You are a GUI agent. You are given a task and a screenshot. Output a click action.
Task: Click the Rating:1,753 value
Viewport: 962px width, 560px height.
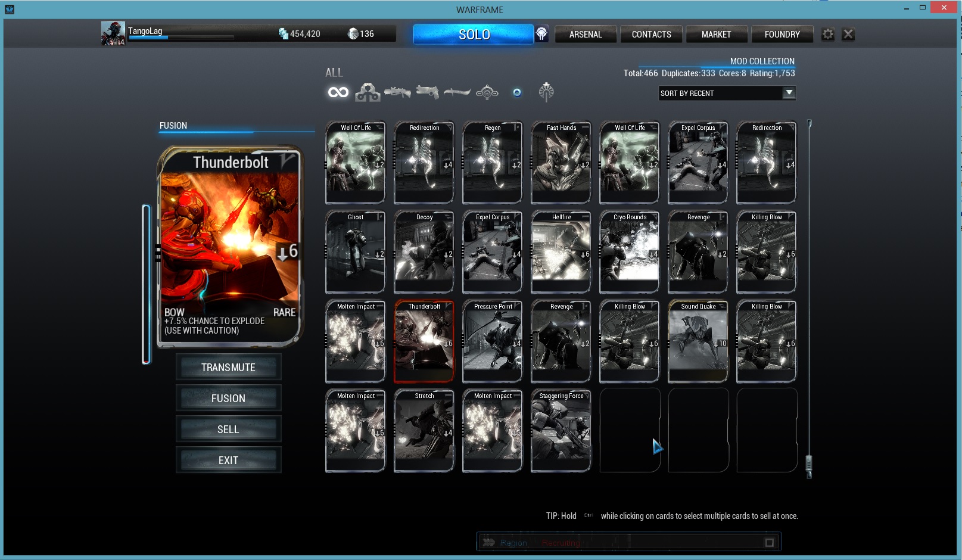click(773, 73)
